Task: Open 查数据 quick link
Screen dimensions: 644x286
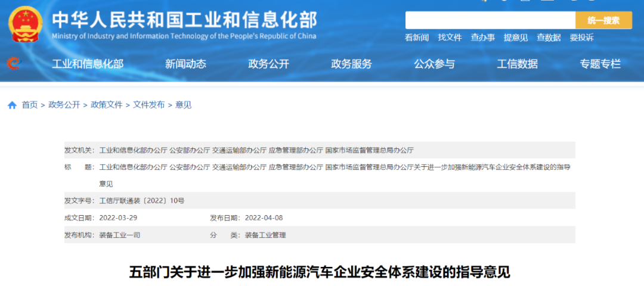Action: 549,38
